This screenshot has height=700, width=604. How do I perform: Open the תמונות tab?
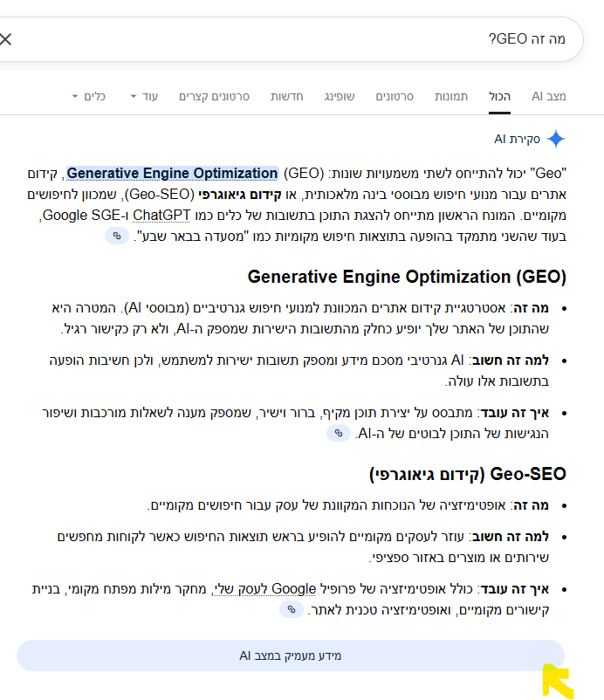451,96
